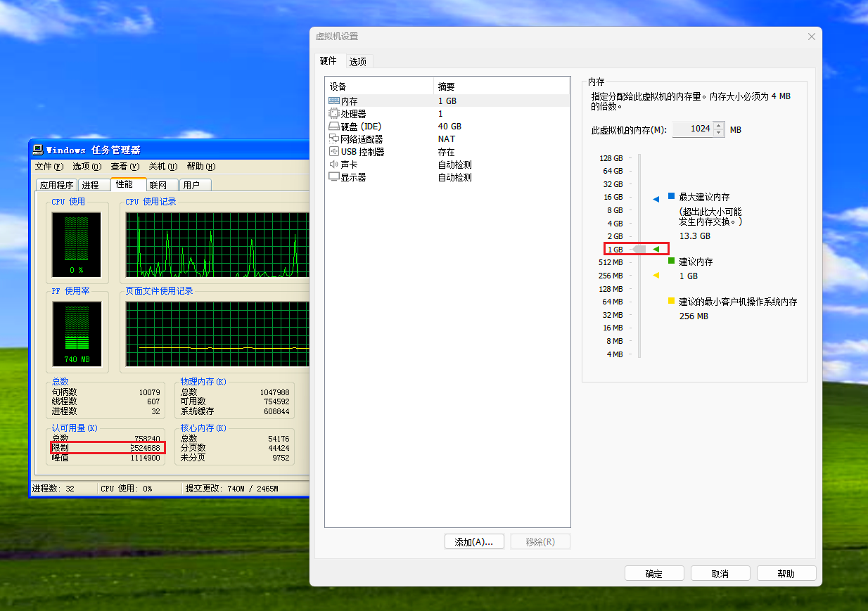Switch to the 选项 tab
Screen dimensions: 868x611
coord(358,62)
